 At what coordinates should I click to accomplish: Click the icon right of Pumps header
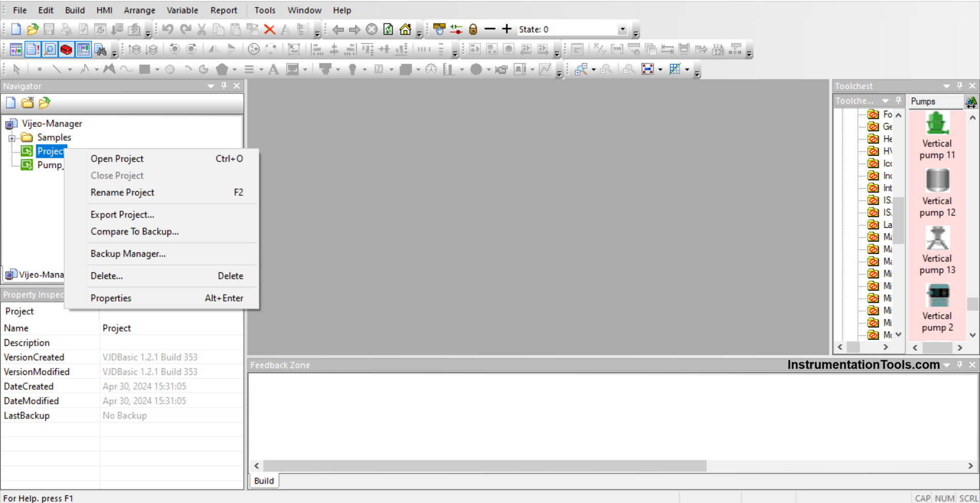tap(971, 102)
